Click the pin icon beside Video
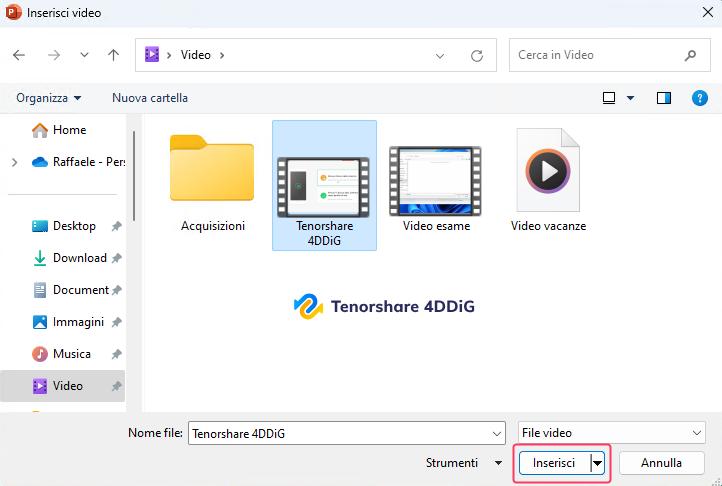The height and width of the screenshot is (486, 722). pos(116,386)
